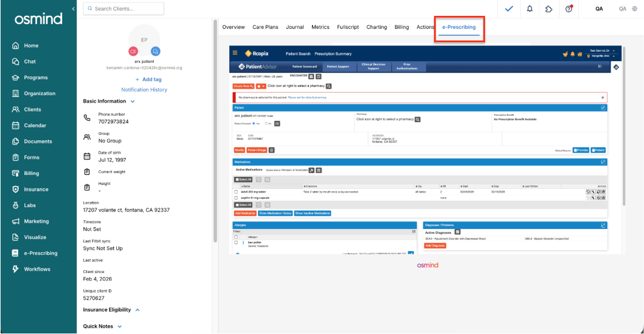Open Calendar from sidebar
The image size is (644, 334).
[x=29, y=126]
